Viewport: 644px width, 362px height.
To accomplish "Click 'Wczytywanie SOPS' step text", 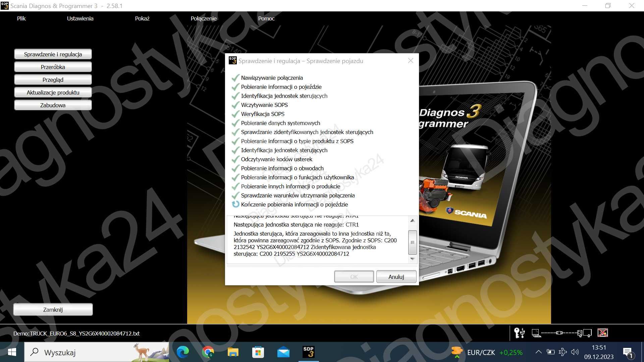I will [264, 105].
